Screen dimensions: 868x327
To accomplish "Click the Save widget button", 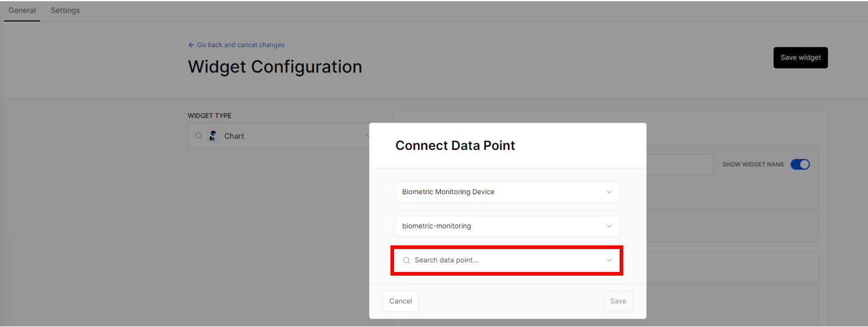I will point(800,57).
